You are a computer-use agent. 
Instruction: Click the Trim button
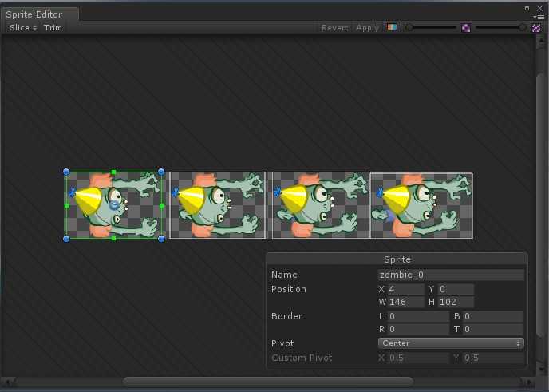tap(53, 28)
